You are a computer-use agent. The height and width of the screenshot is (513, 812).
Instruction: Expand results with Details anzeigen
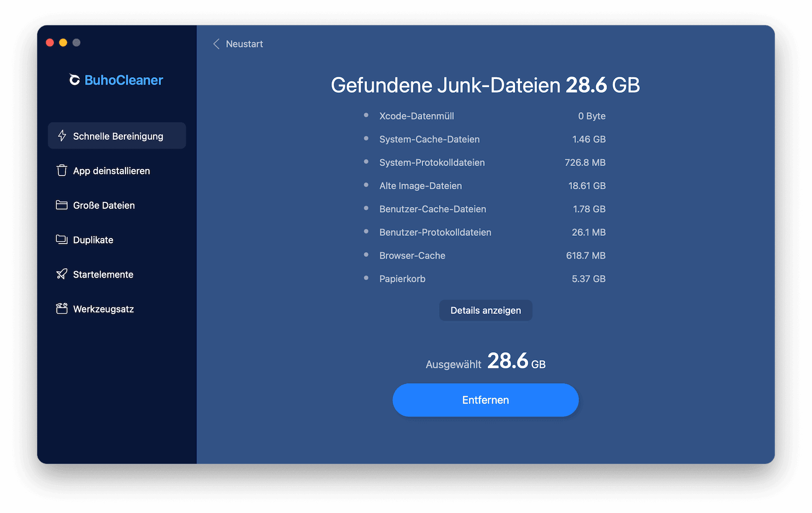point(485,310)
